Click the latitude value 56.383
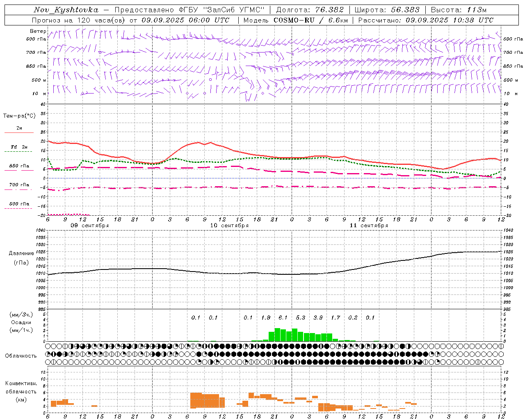The image size is (525, 420). (405, 10)
